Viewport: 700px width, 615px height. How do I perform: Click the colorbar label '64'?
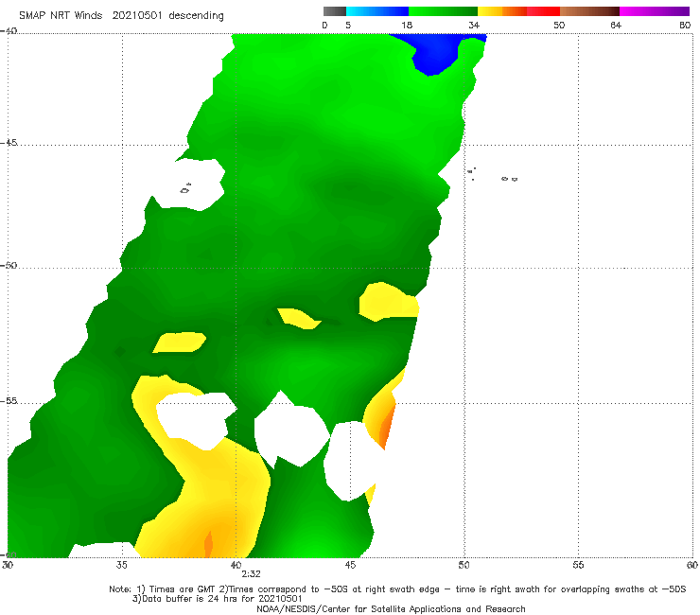(616, 26)
